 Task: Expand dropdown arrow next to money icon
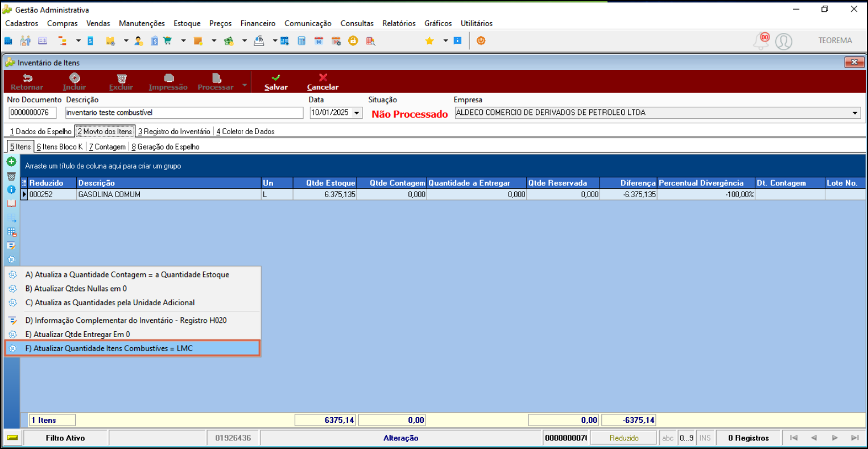click(x=244, y=41)
